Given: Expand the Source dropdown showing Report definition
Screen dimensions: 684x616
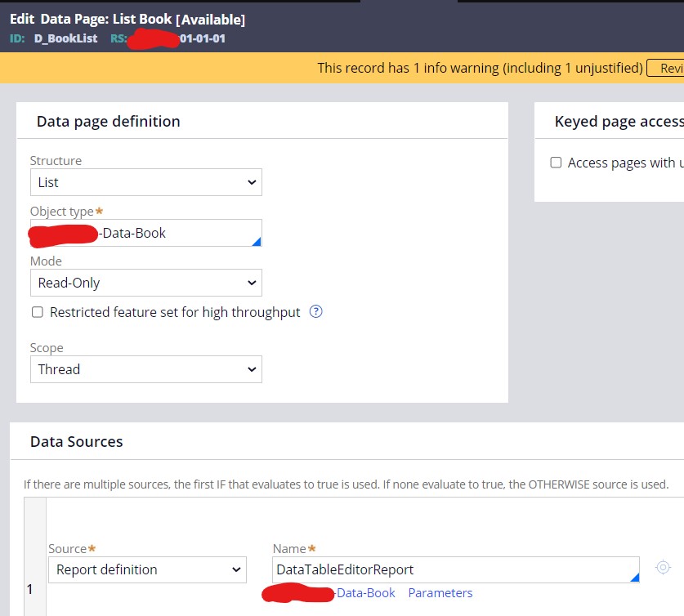Looking at the screenshot, I should 147,569.
